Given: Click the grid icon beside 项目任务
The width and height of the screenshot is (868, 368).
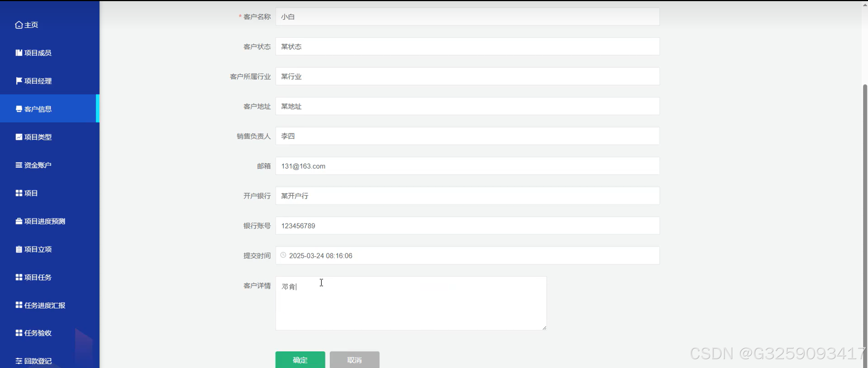Looking at the screenshot, I should [19, 277].
